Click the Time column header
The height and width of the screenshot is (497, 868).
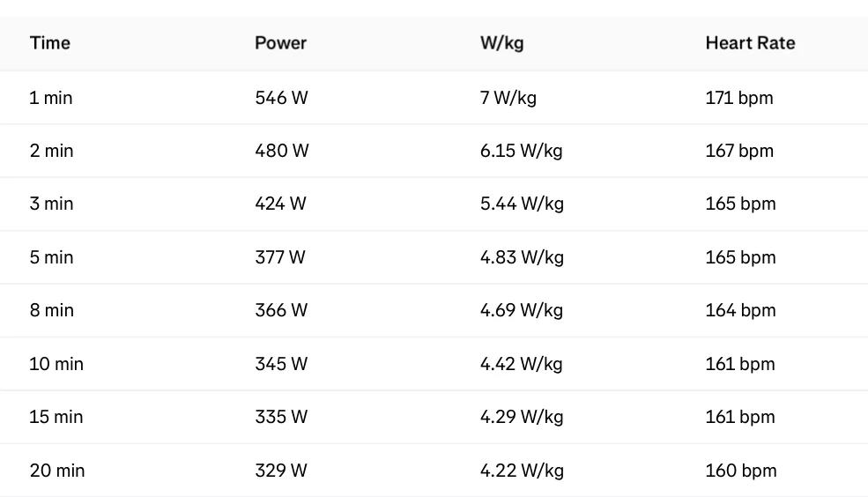point(50,43)
